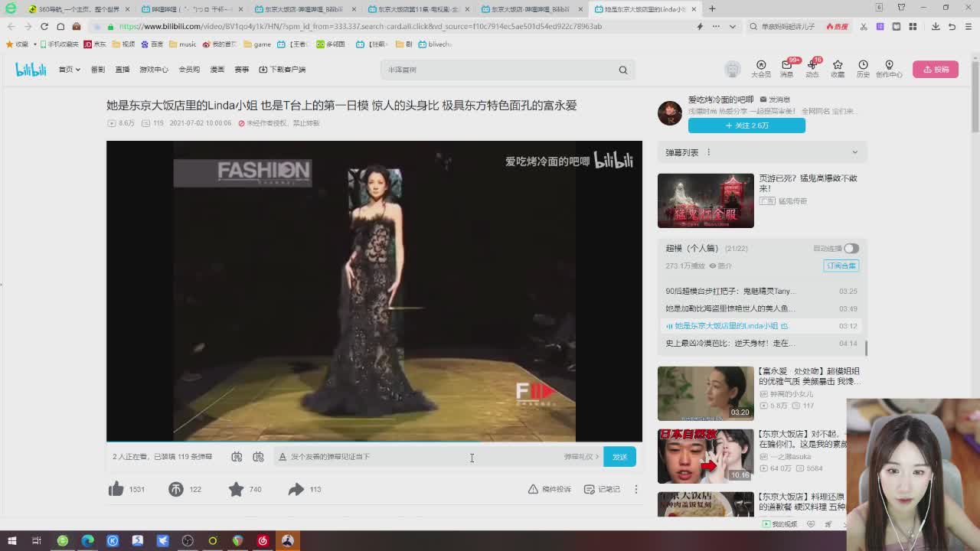Screen dimensions: 980x551
Task: Open more options three-dot menu below video
Action: point(635,489)
